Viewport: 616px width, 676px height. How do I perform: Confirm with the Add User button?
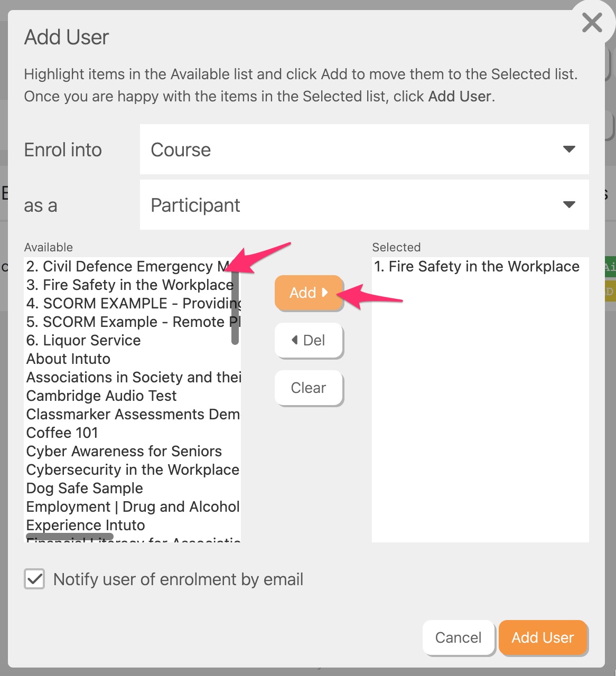tap(543, 637)
